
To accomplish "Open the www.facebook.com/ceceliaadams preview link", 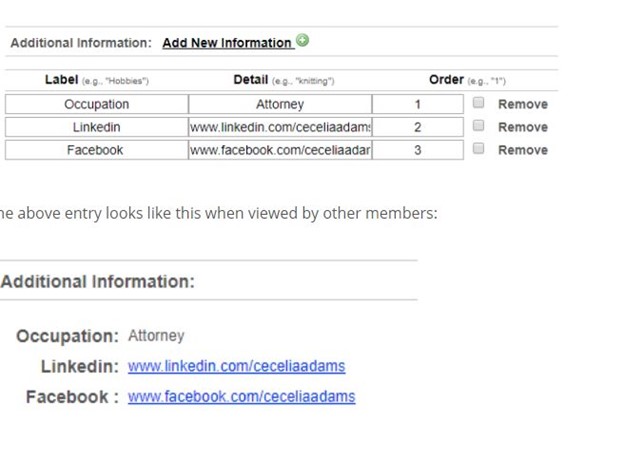I will (x=241, y=397).
